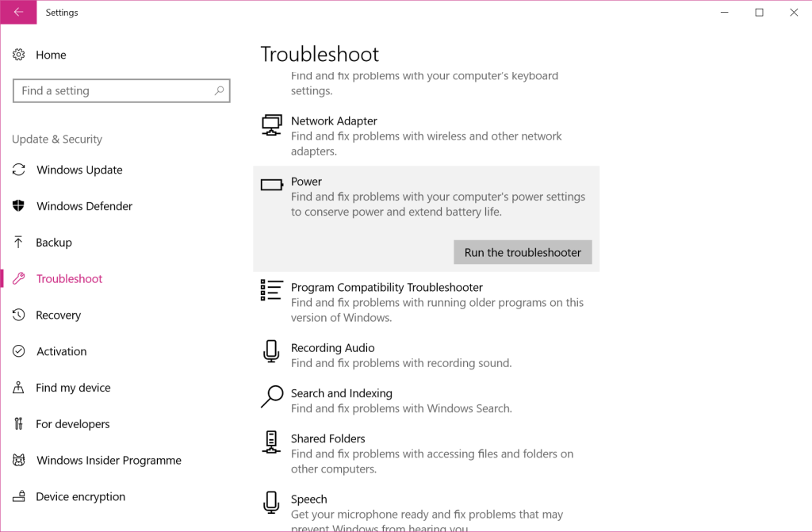This screenshot has height=532, width=812.
Task: Click the Search and Indexing magnifier icon
Action: click(x=272, y=396)
